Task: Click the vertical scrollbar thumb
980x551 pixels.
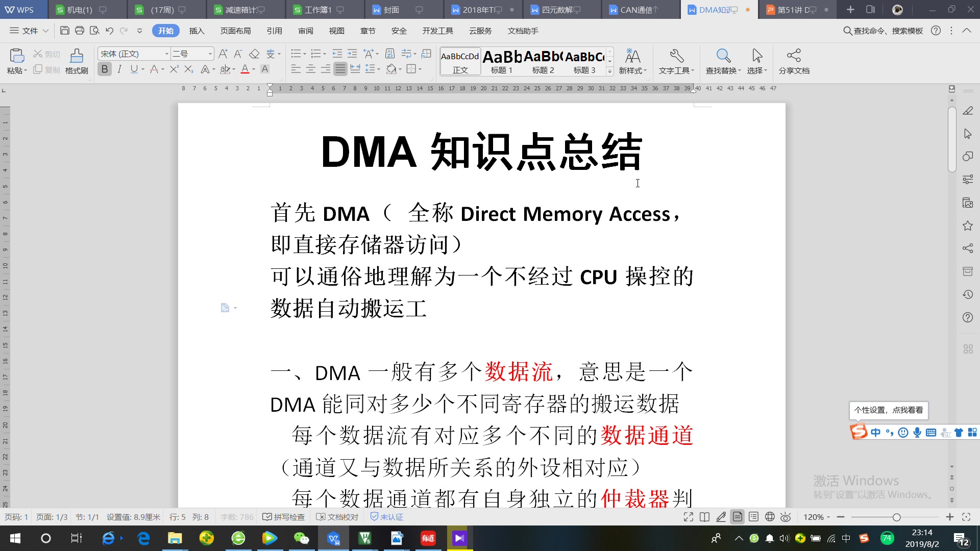Action: (x=952, y=139)
